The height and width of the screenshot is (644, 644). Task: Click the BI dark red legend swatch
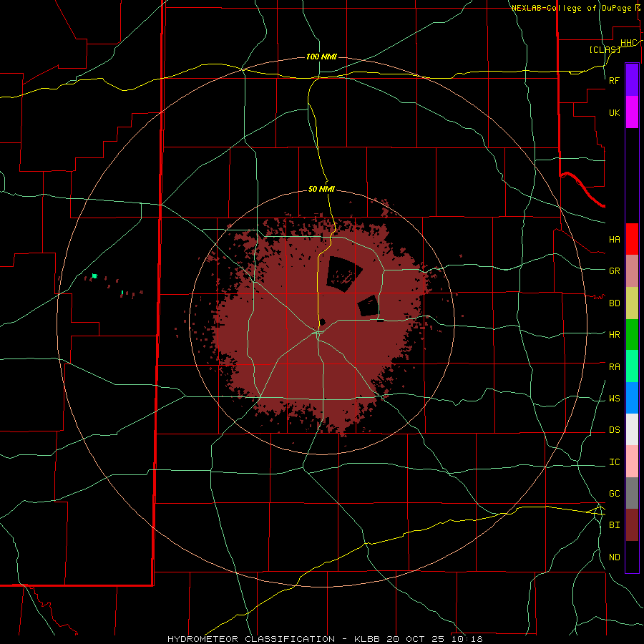tap(632, 525)
